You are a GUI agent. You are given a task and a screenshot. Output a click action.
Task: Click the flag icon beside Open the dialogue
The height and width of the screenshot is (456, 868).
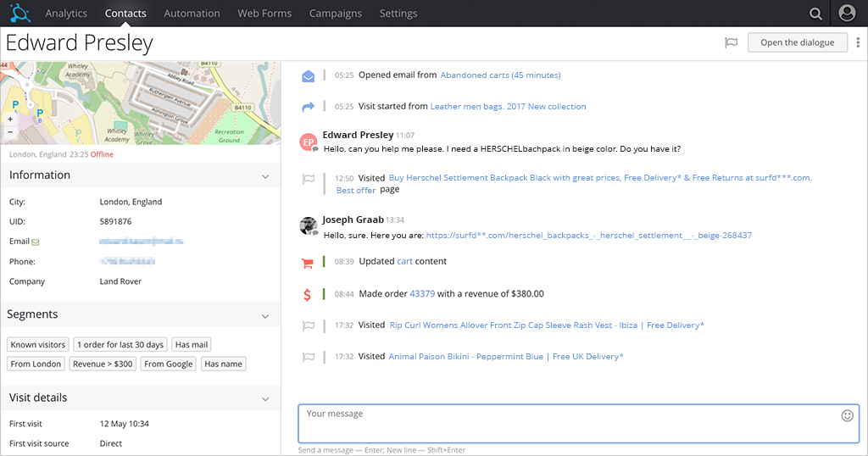[732, 42]
